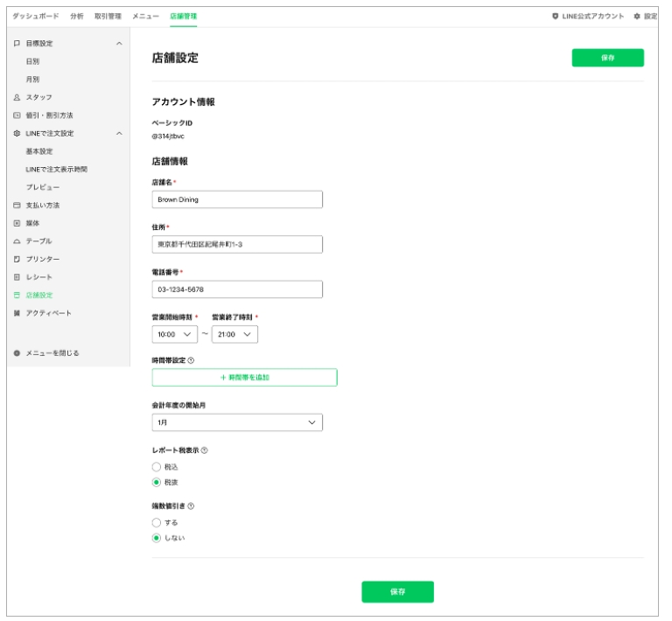The width and height of the screenshot is (672, 621).
Task: Click the 支払い方法 card icon
Action: click(17, 206)
